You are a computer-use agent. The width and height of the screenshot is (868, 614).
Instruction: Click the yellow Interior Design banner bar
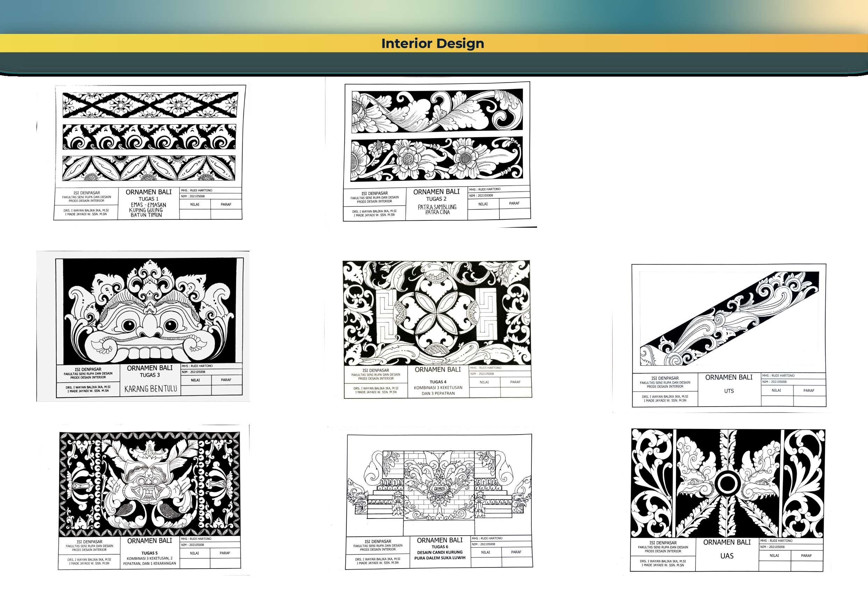(189, 43)
